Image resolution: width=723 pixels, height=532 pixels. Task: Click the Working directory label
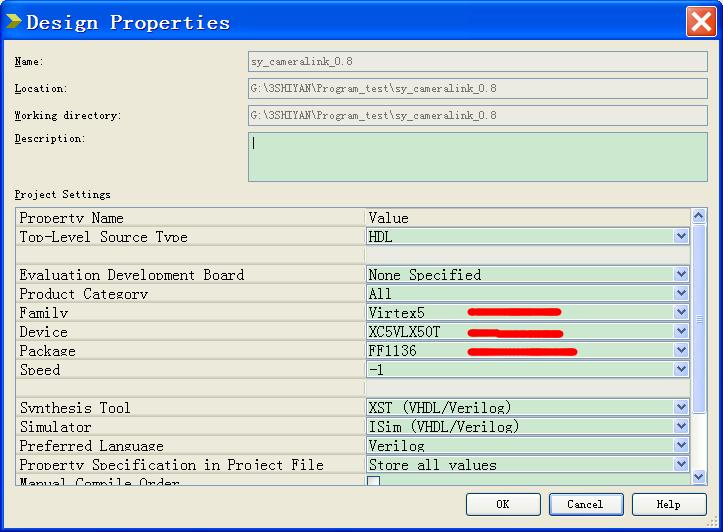[x=68, y=115]
